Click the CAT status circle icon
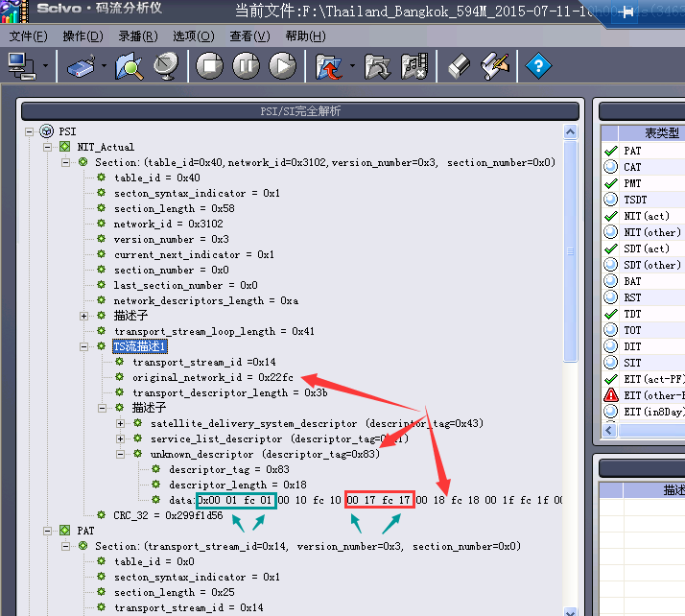Screen dimensions: 685x616 click(611, 167)
